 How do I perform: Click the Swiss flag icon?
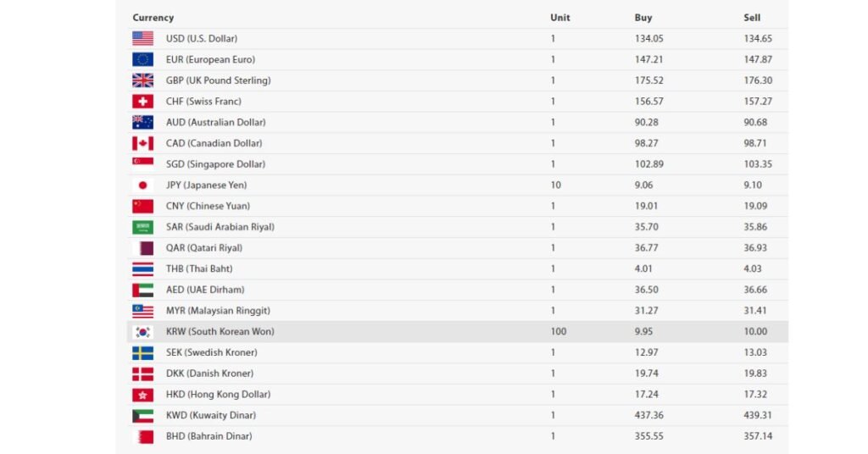coord(142,101)
